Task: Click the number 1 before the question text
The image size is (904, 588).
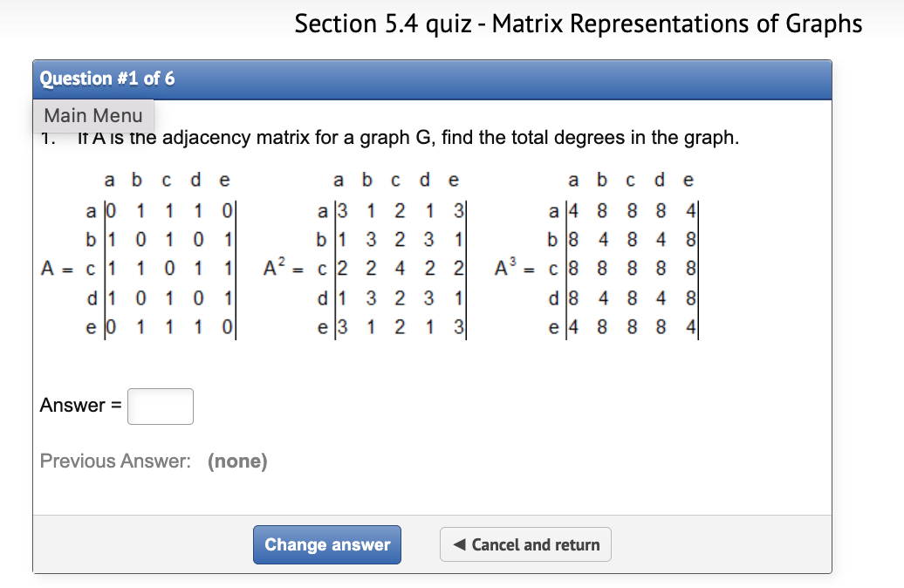Action: [44, 137]
